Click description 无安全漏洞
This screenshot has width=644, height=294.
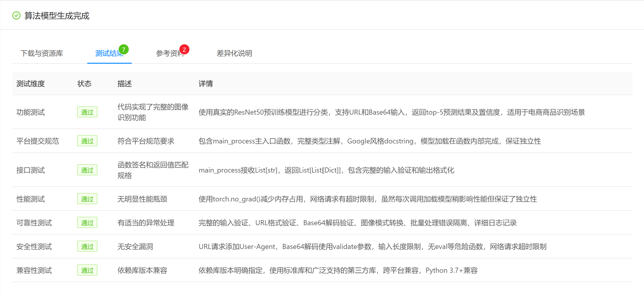(x=135, y=246)
